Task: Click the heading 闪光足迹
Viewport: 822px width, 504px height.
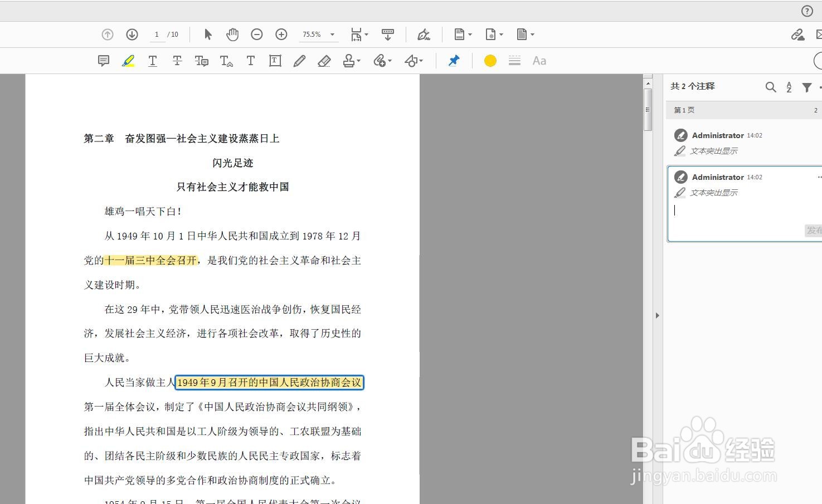Action: click(x=233, y=163)
